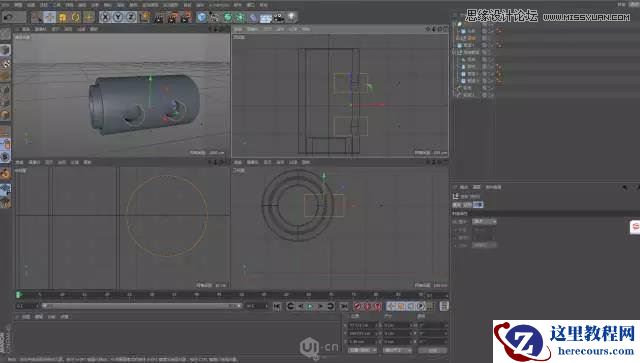This screenshot has height=363, width=640.
Task: Select the Rotate tool
Action: (76, 17)
